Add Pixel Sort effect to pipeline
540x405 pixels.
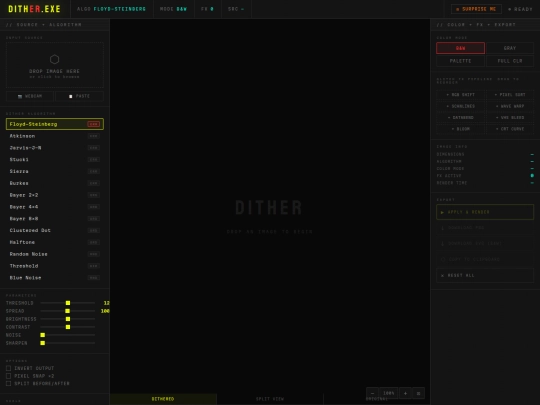510,95
